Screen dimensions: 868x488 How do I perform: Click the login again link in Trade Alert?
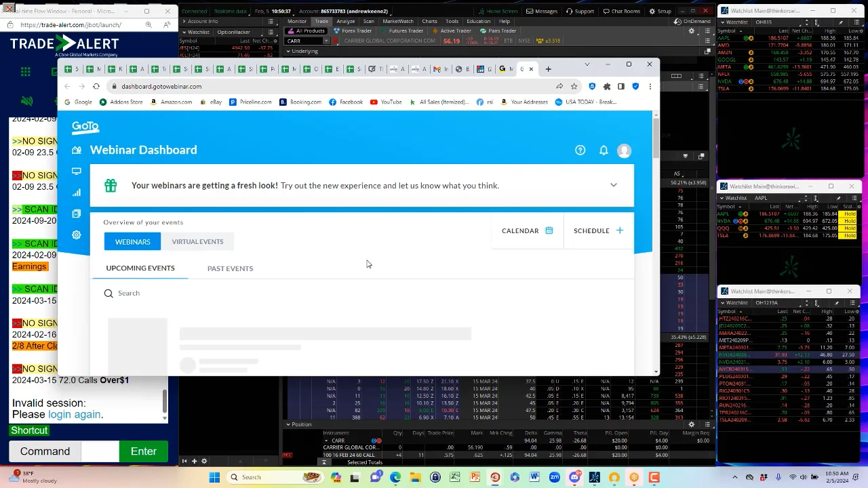click(74, 414)
